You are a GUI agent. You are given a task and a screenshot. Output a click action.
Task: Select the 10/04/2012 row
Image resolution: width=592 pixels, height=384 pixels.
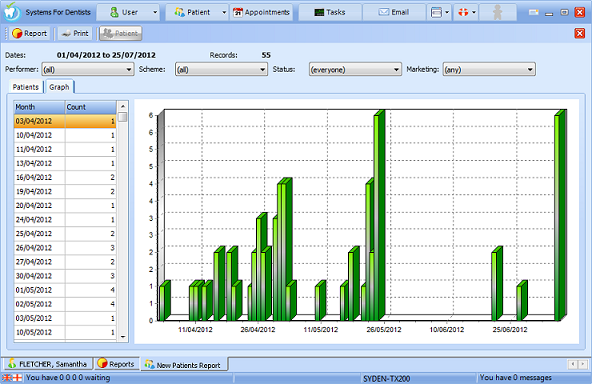coord(65,135)
